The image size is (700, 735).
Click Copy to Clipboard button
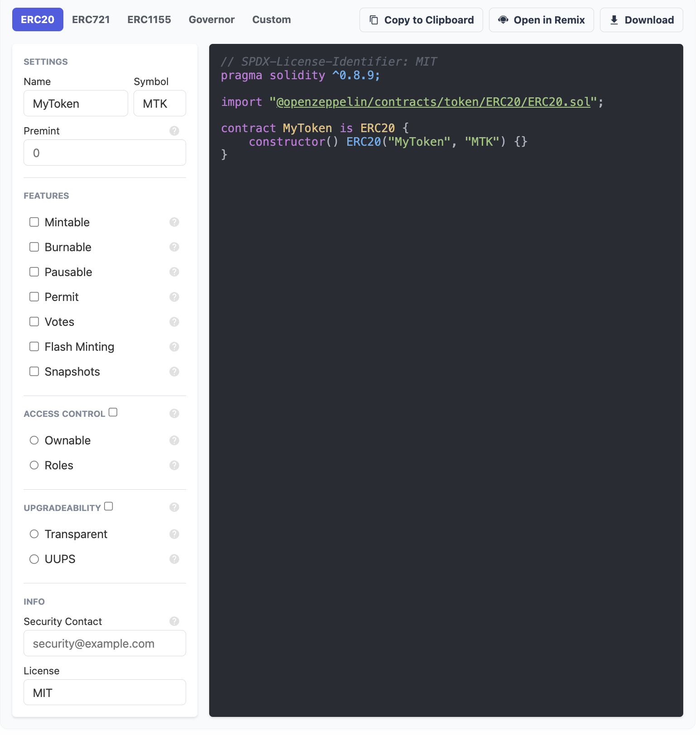click(x=421, y=20)
